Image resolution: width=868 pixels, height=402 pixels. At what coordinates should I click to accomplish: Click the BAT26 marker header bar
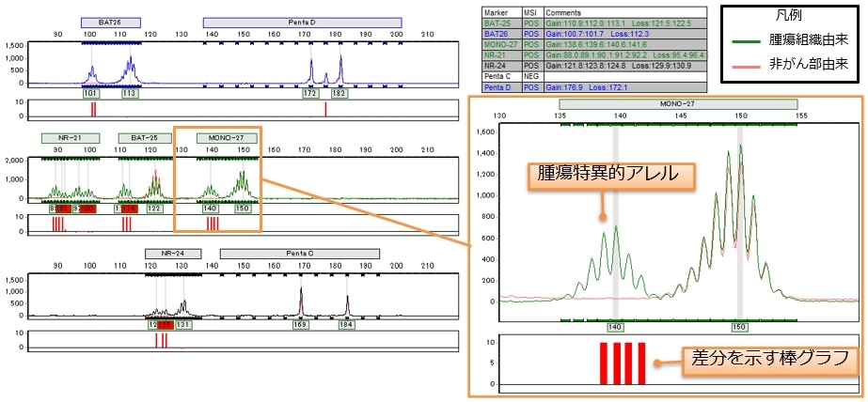[96, 22]
